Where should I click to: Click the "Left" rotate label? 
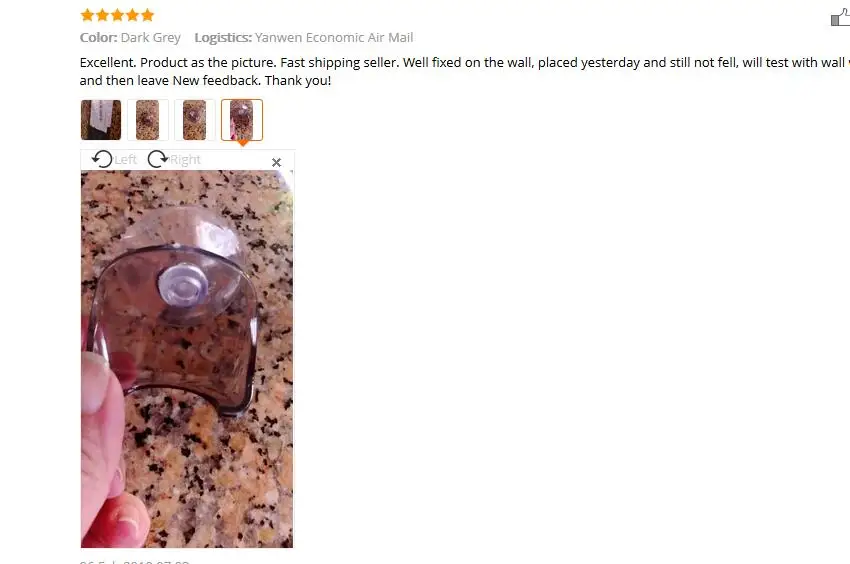(125, 159)
